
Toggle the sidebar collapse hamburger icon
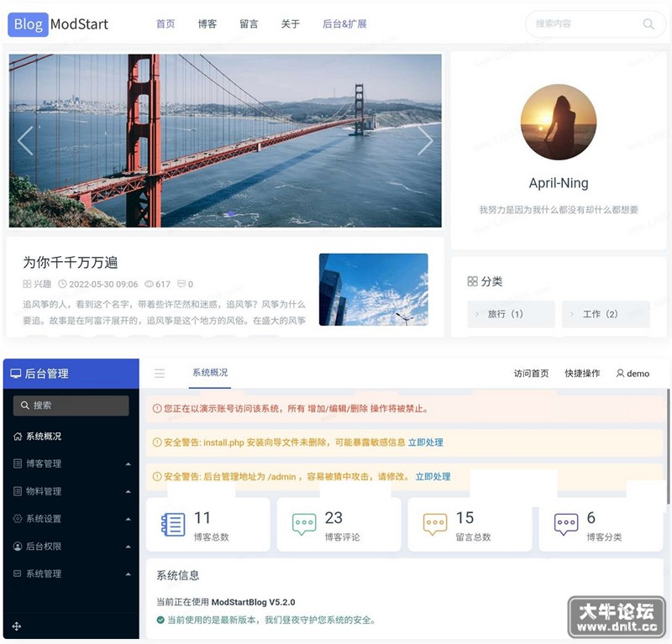click(160, 373)
